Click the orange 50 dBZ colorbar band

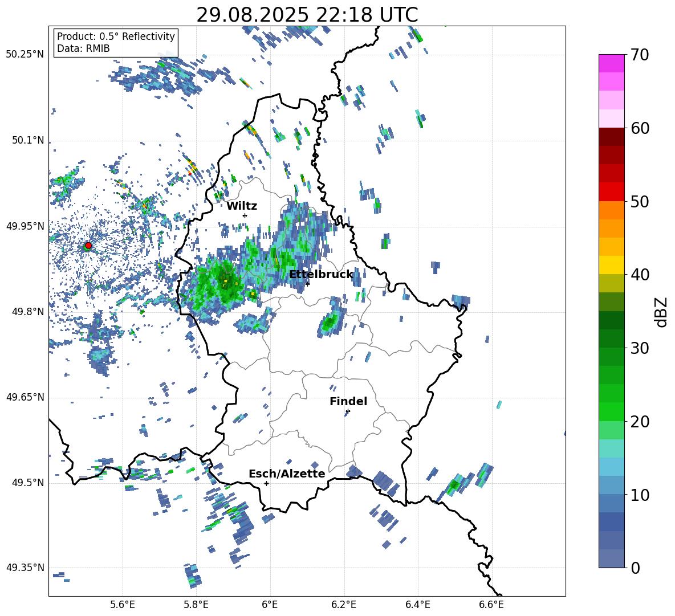tap(611, 210)
